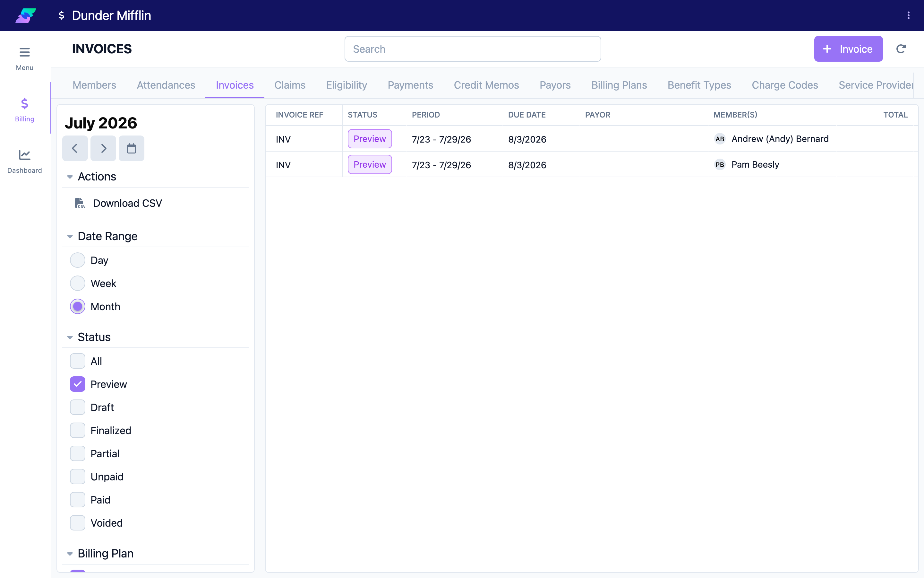Screen dimensions: 924x578
Task: Collapse the Status section
Action: (x=70, y=337)
